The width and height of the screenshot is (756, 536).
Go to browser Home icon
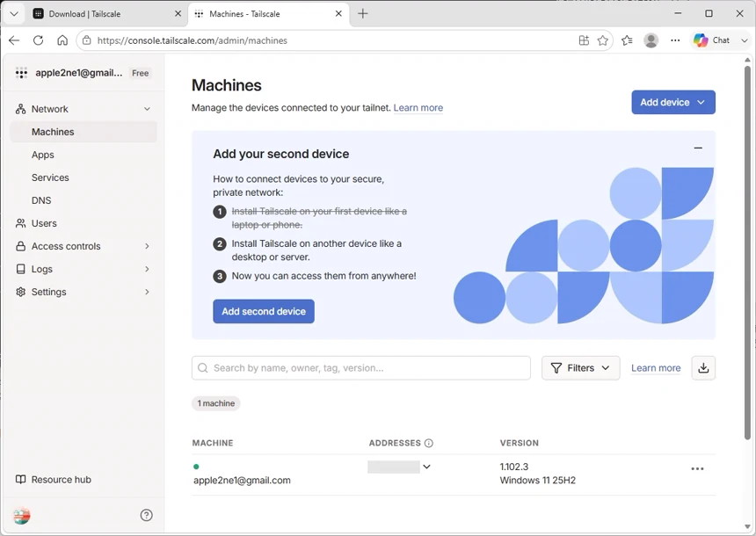pos(62,40)
